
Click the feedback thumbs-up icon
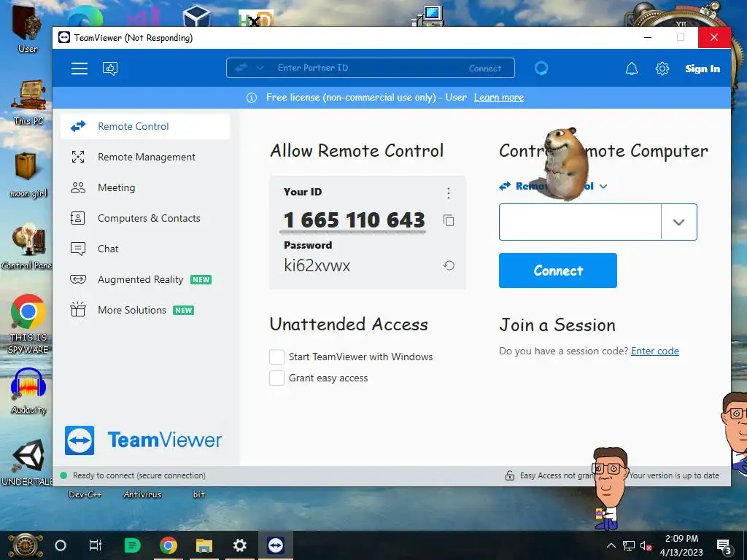[110, 69]
